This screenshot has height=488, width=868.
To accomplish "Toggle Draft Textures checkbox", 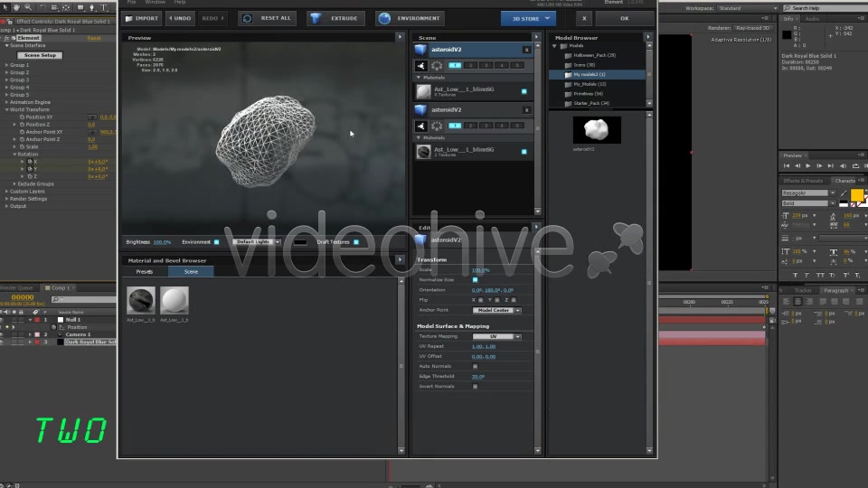I will point(356,242).
